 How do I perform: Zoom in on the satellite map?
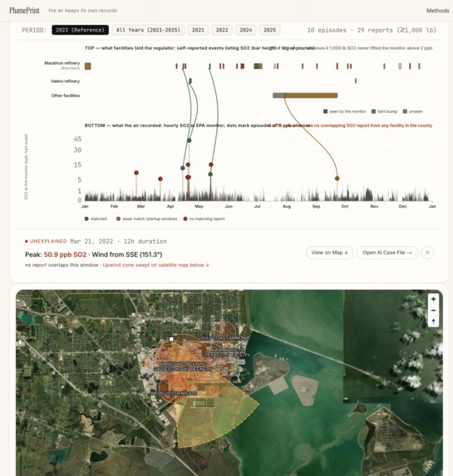(x=433, y=299)
